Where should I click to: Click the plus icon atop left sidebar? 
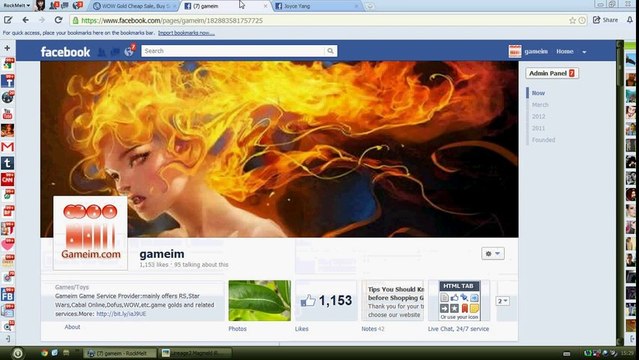tap(7, 48)
